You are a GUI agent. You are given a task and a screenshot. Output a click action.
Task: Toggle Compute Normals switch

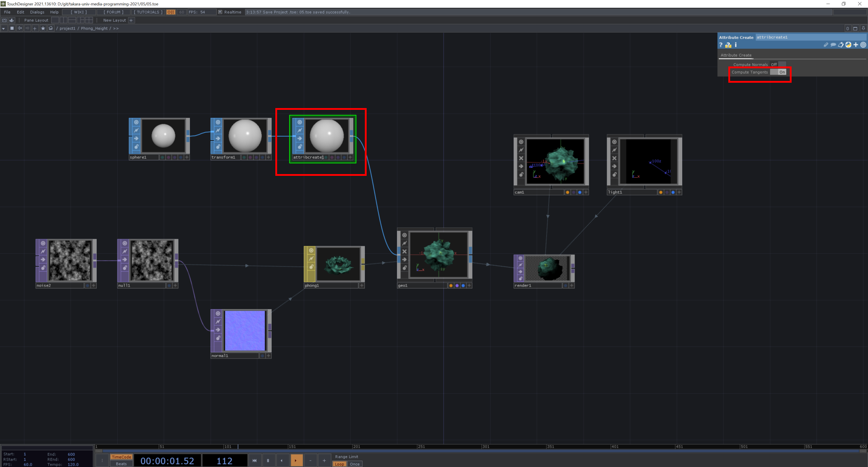[x=778, y=65]
